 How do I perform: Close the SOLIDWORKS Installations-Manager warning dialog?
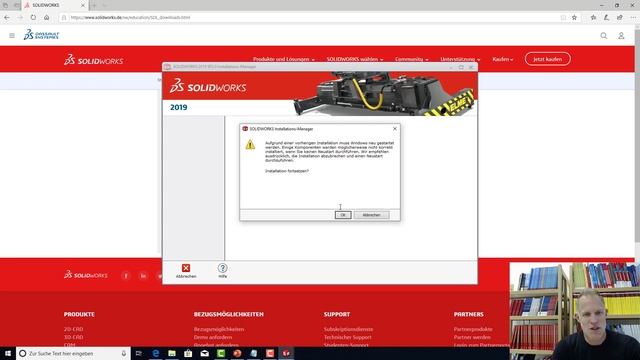395,129
